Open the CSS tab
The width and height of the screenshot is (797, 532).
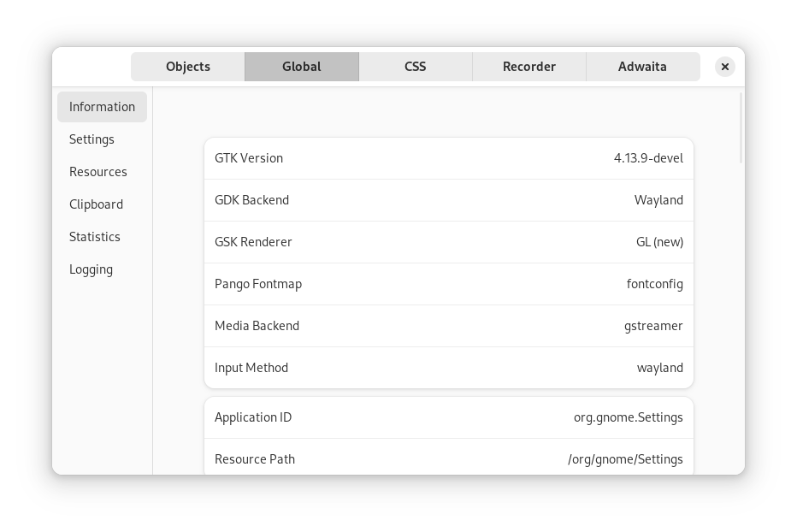415,66
